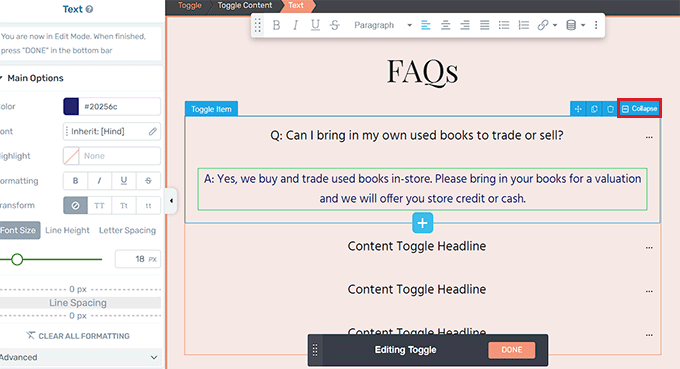The height and width of the screenshot is (369, 680).
Task: Open link options dropdown arrow
Action: 555,25
